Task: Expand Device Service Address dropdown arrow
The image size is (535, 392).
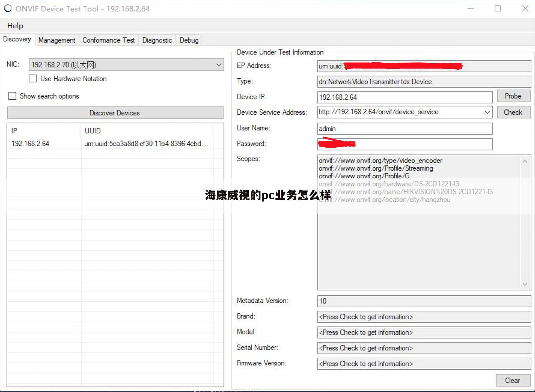Action: pyautogui.click(x=487, y=112)
